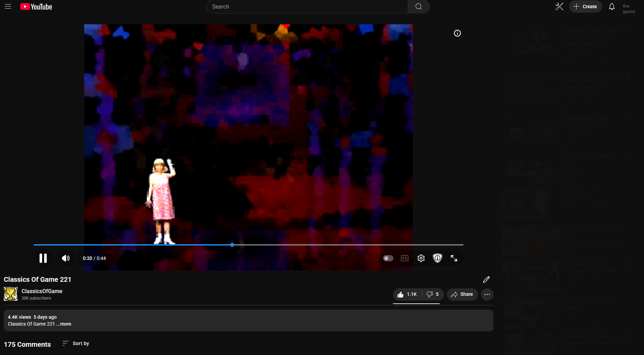Open 'The Deadly Job of a Victorian Baker'
Viewport: 644px width, 355px height.
[593, 230]
